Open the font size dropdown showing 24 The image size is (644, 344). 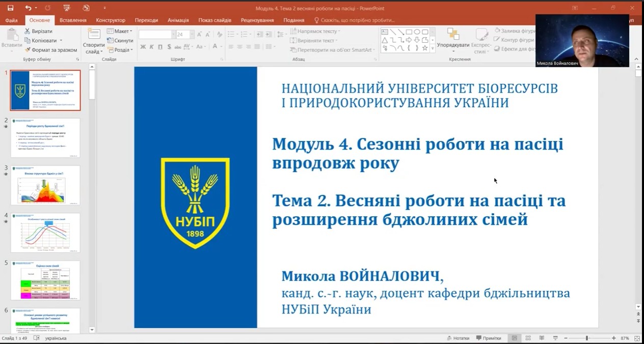click(x=192, y=35)
